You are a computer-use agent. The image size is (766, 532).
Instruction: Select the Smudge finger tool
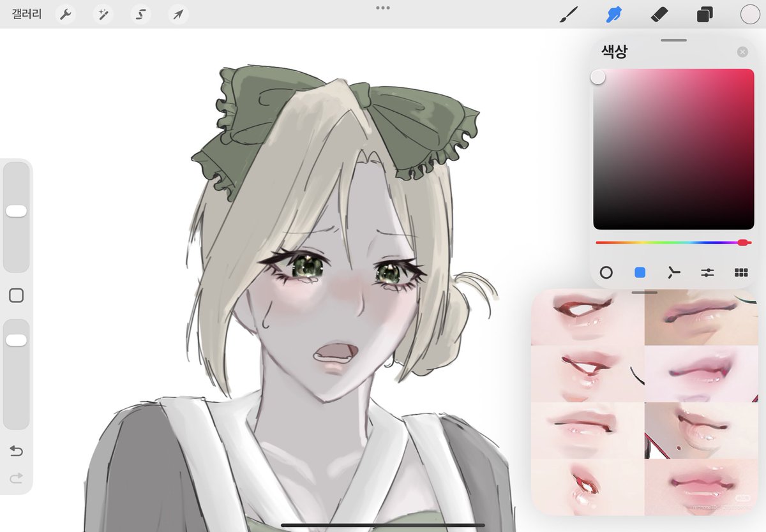pos(613,14)
